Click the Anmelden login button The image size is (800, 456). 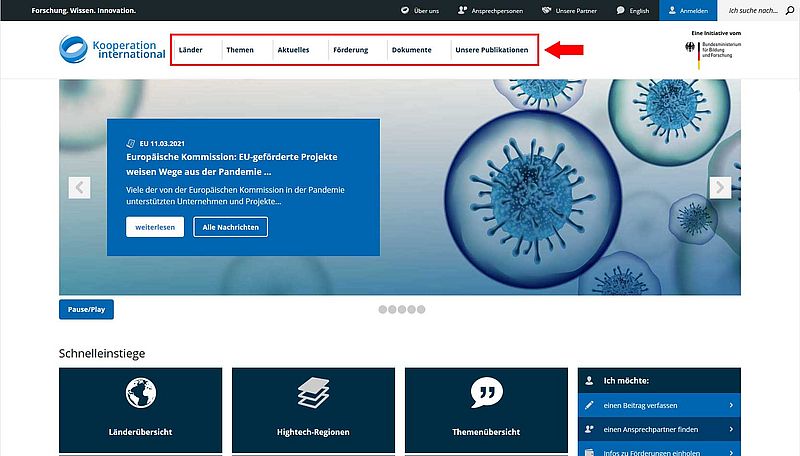point(688,10)
